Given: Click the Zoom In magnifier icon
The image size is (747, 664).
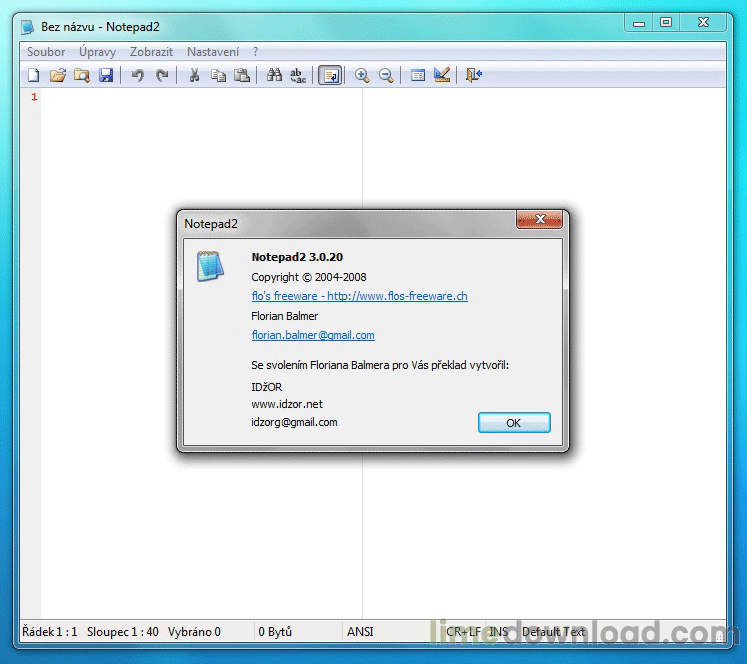Looking at the screenshot, I should point(362,75).
